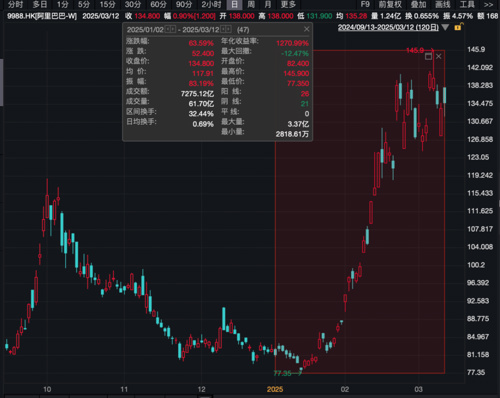The width and height of the screenshot is (500, 398).
Task: Click the 阴线 count value 21
Action: click(305, 104)
